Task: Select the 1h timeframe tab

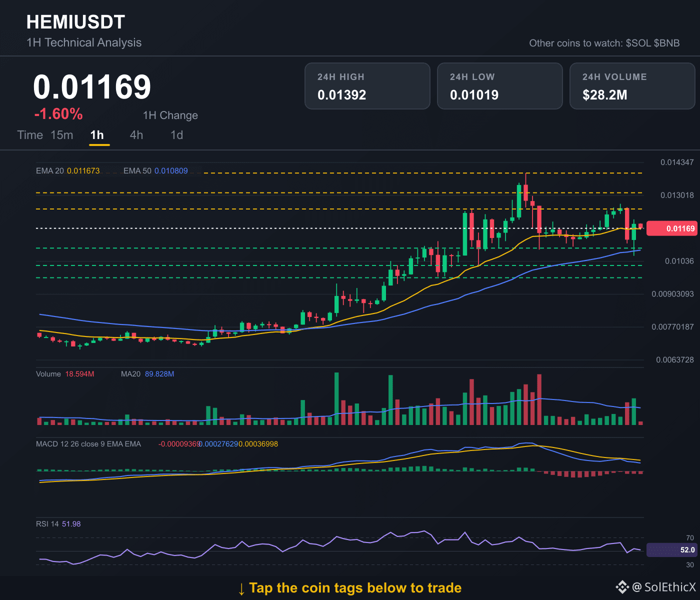Action: [x=97, y=135]
